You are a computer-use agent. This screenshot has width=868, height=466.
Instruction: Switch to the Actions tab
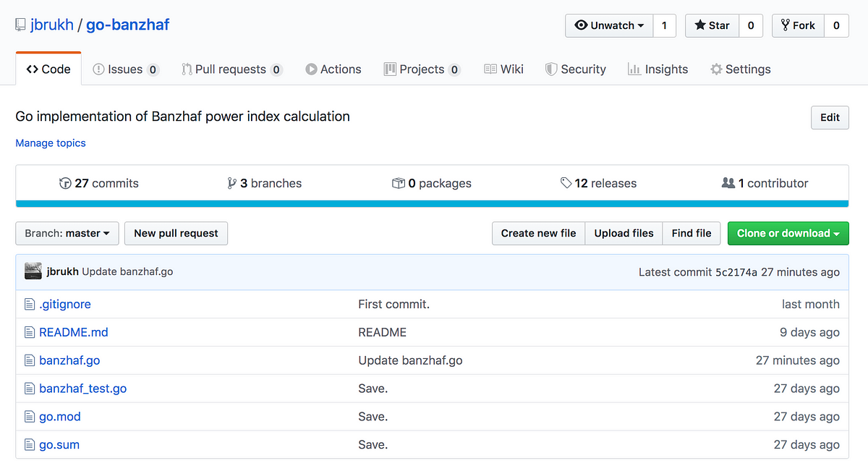[333, 69]
